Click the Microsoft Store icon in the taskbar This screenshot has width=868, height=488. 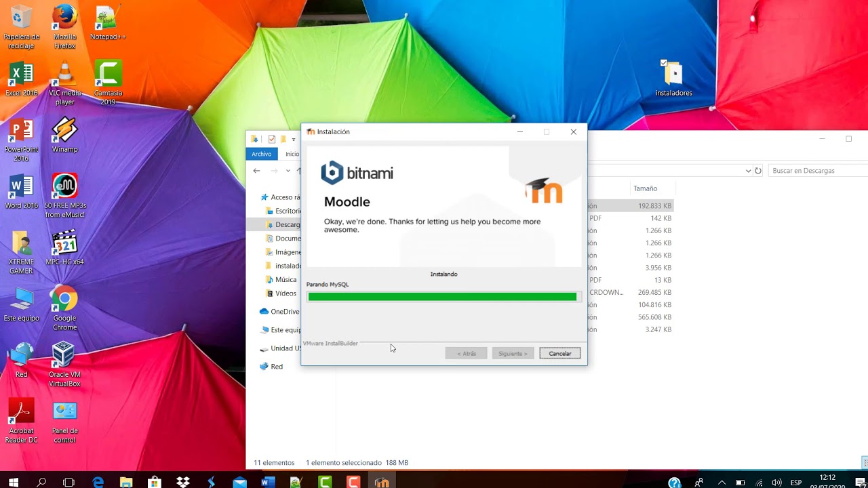[x=154, y=482]
